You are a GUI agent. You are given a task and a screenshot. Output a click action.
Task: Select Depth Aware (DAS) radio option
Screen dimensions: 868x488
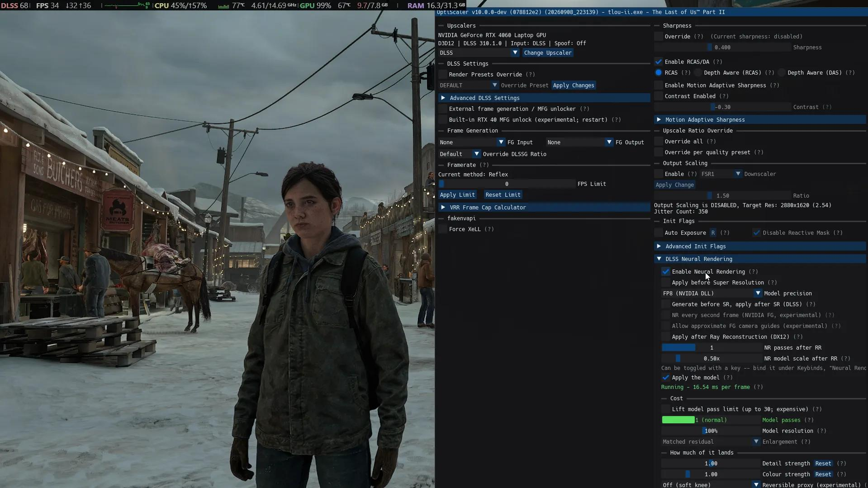[x=782, y=73]
